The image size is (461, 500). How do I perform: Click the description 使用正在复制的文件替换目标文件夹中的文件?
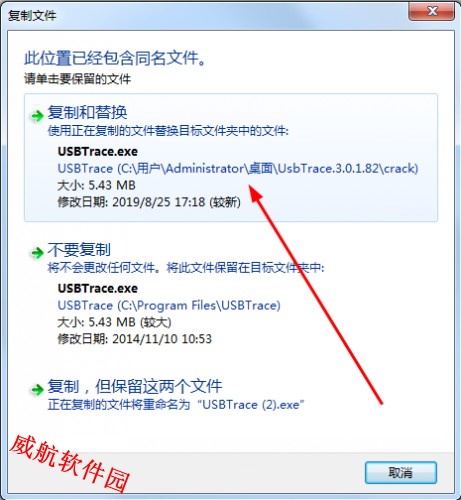(168, 131)
